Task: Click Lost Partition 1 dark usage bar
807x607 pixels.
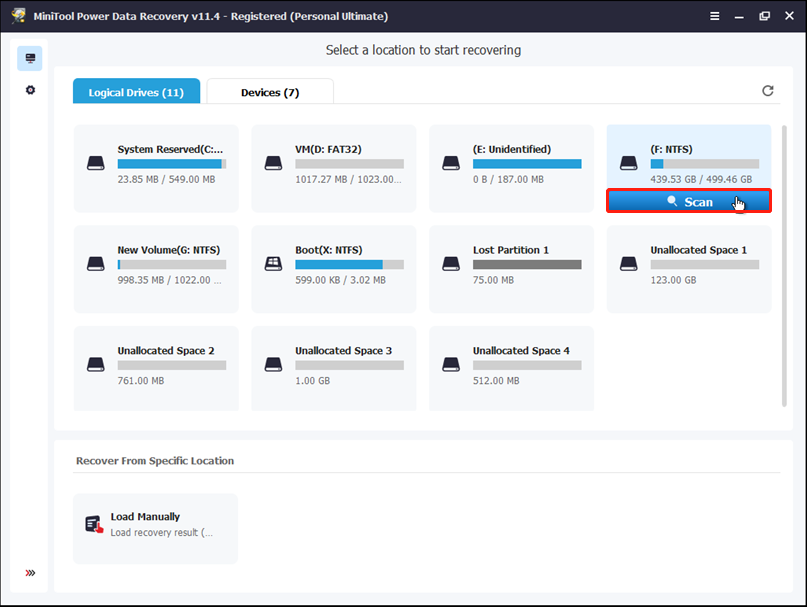Action: [527, 265]
